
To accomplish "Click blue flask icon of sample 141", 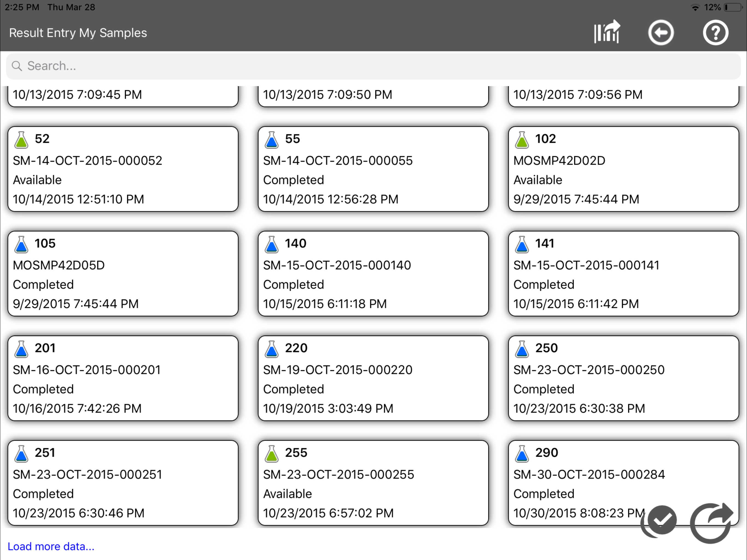I will [522, 244].
